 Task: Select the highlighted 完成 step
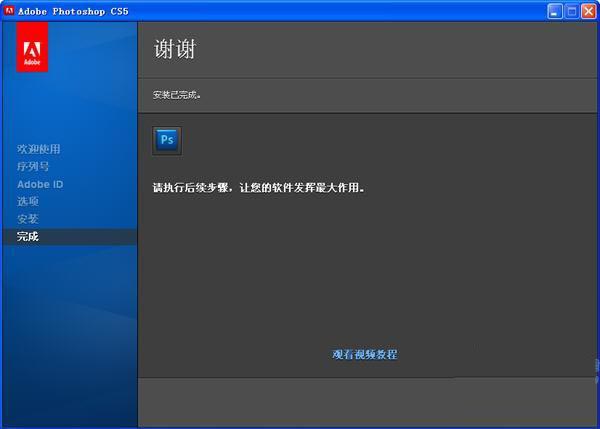click(x=70, y=237)
